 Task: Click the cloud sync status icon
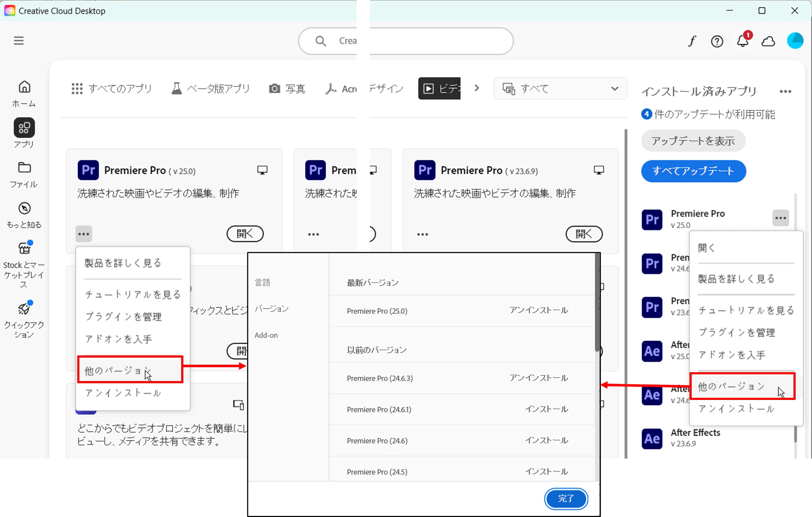click(x=768, y=42)
